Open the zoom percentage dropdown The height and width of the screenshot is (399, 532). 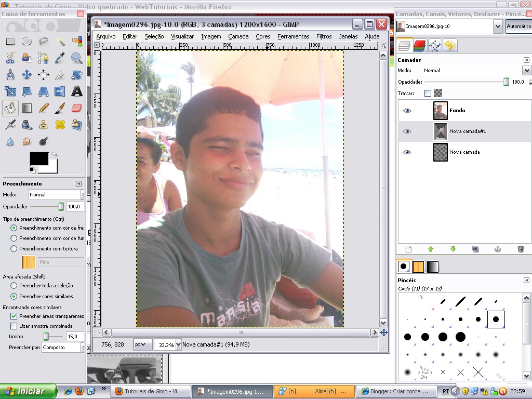[x=178, y=345]
